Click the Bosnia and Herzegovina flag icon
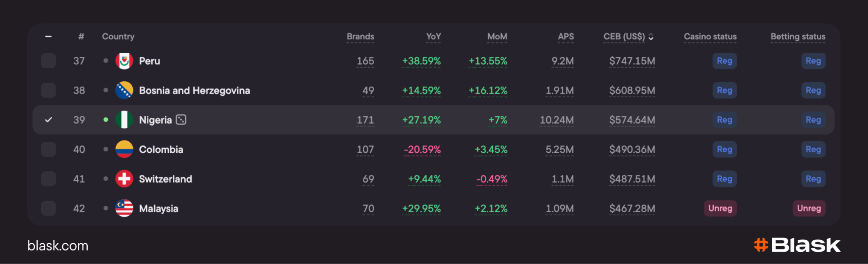Image resolution: width=868 pixels, height=264 pixels. click(124, 90)
